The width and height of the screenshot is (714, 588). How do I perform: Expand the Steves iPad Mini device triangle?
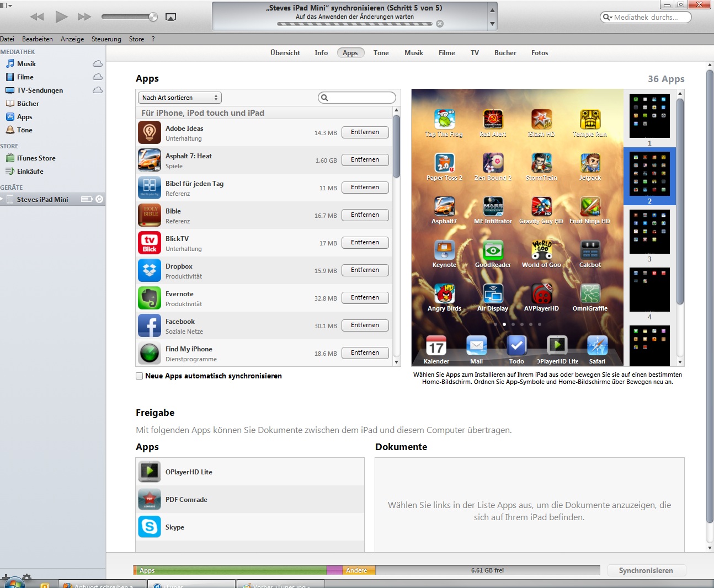2,199
